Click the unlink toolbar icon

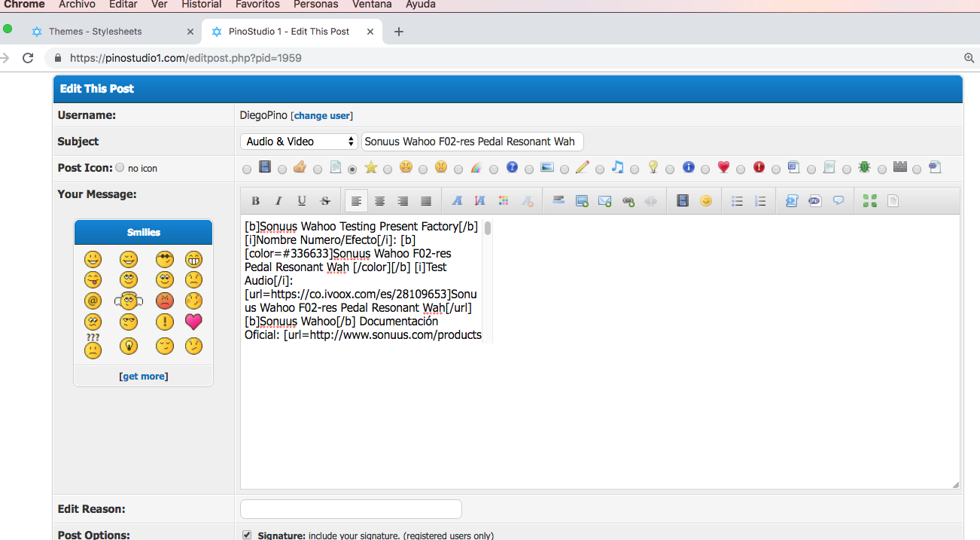coord(651,201)
